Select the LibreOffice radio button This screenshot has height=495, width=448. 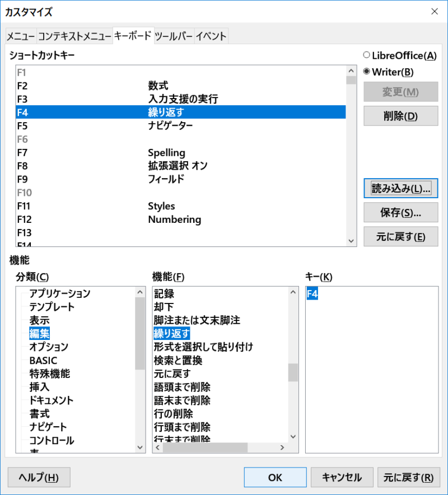pos(367,55)
